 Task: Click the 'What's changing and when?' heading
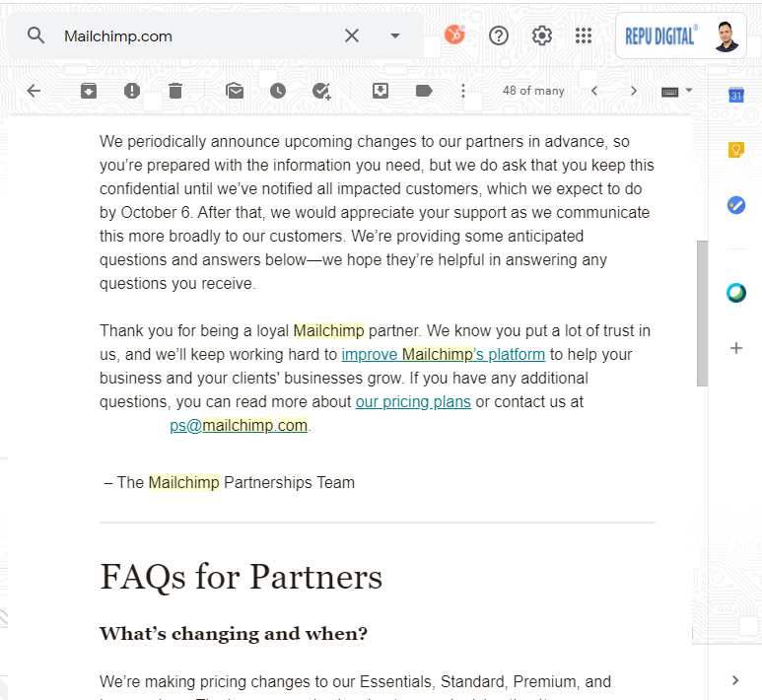pyautogui.click(x=234, y=634)
